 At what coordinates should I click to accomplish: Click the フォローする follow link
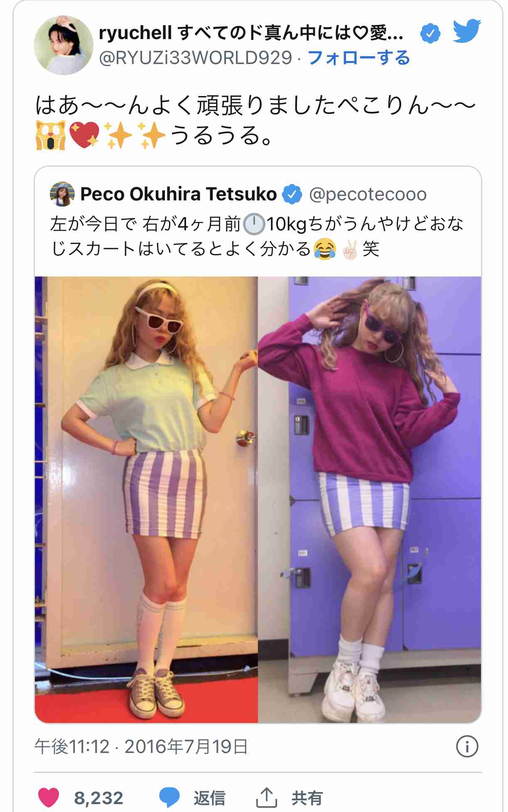pos(359,58)
